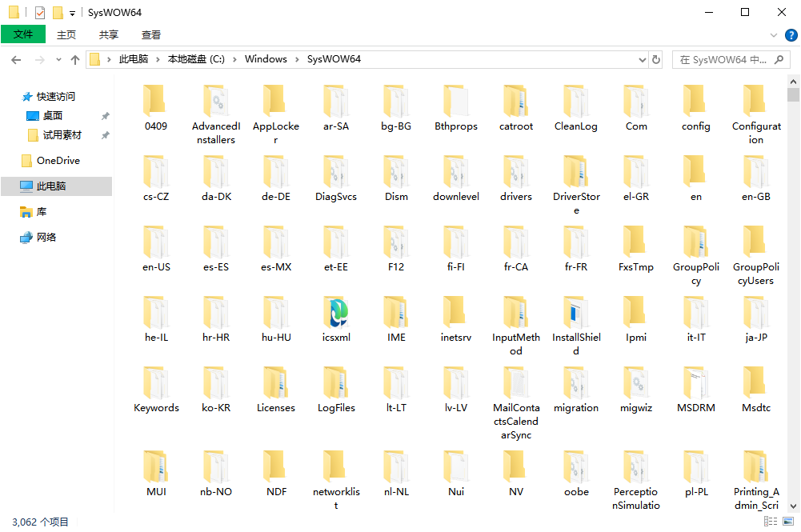Expand the chevron after 此电脑 in address bar
Image resolution: width=801 pixels, height=532 pixels.
[158, 60]
